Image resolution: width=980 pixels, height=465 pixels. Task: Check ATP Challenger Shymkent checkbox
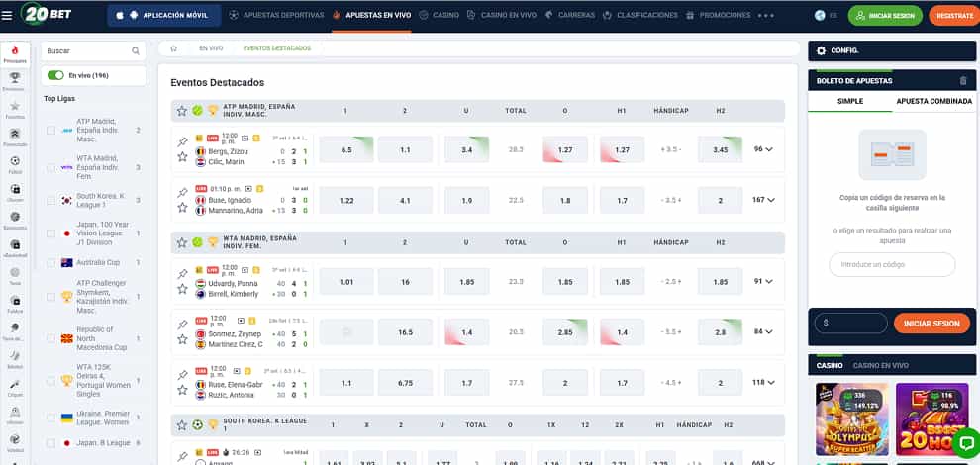click(50, 297)
